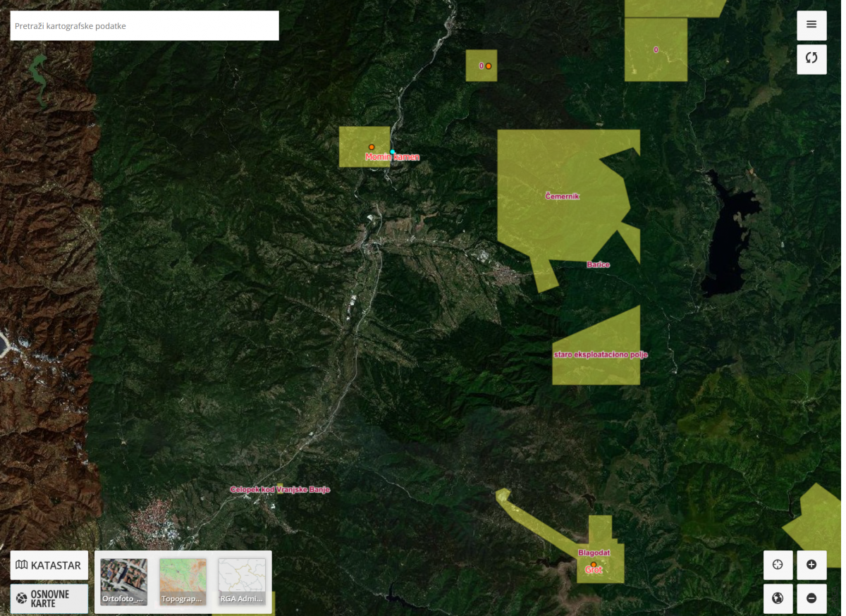Screen dimensions: 846x616
Task: Choose the Ortofoto basemap thumbnail
Action: point(124,581)
